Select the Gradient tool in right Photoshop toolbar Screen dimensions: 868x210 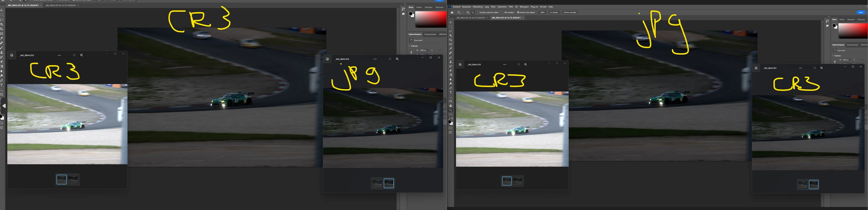[451, 75]
